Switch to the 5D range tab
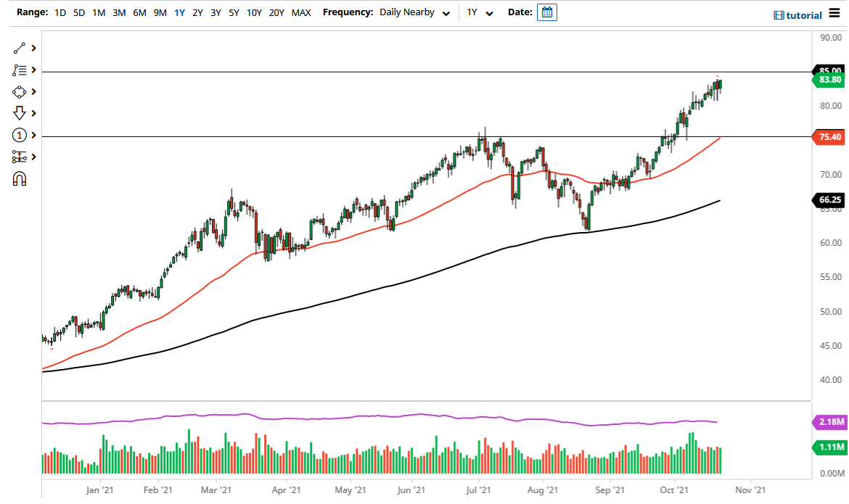This screenshot has width=849, height=504. click(x=79, y=12)
